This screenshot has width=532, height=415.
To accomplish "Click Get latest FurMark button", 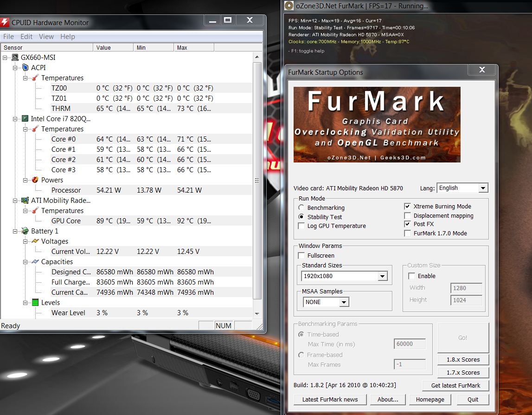I will click(x=455, y=385).
